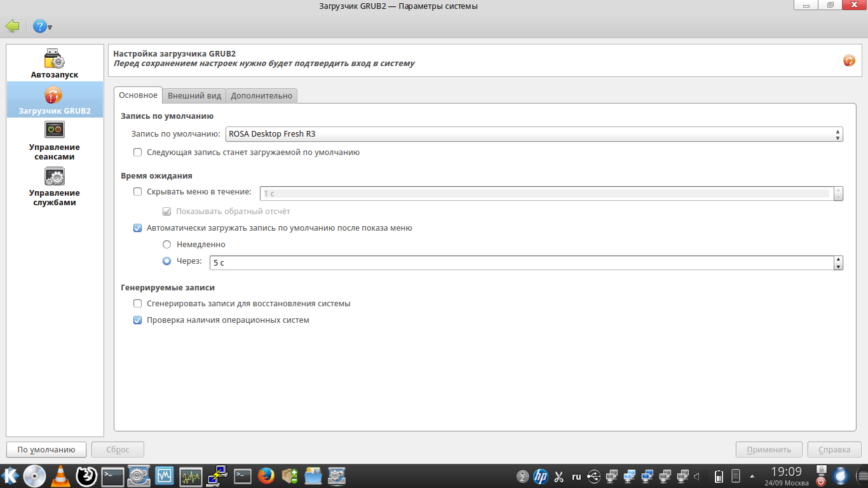Viewport: 868px width, 488px height.
Task: Increase the Через delay with up arrow
Action: coord(838,259)
